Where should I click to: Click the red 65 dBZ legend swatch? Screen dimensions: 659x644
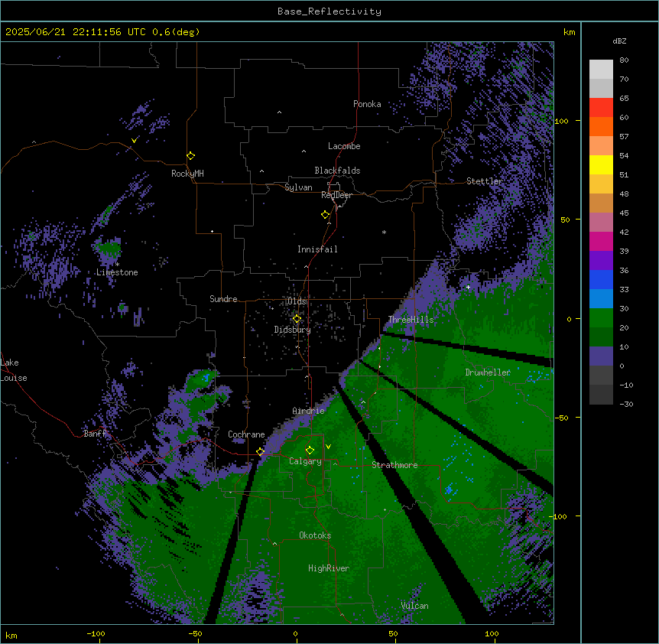pos(601,107)
